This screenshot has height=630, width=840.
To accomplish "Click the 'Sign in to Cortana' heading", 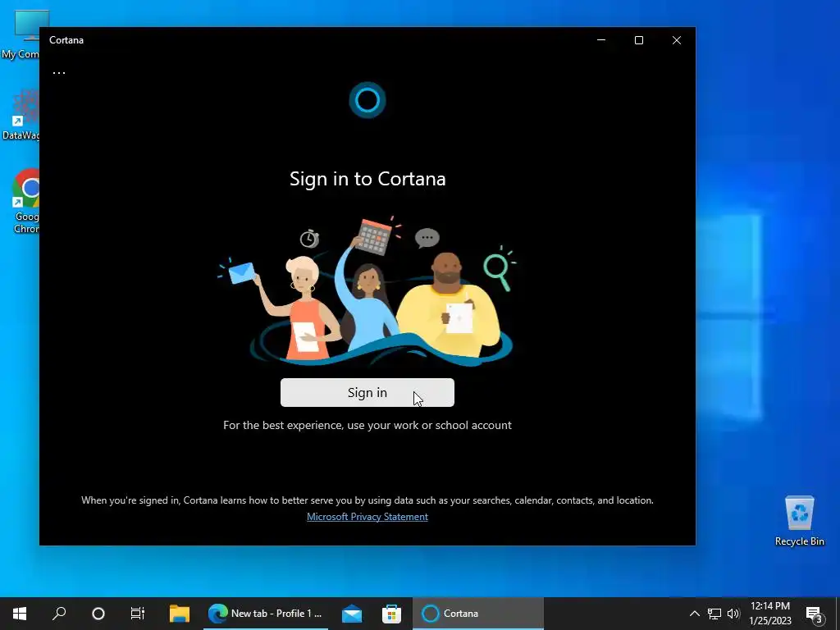I will (367, 179).
